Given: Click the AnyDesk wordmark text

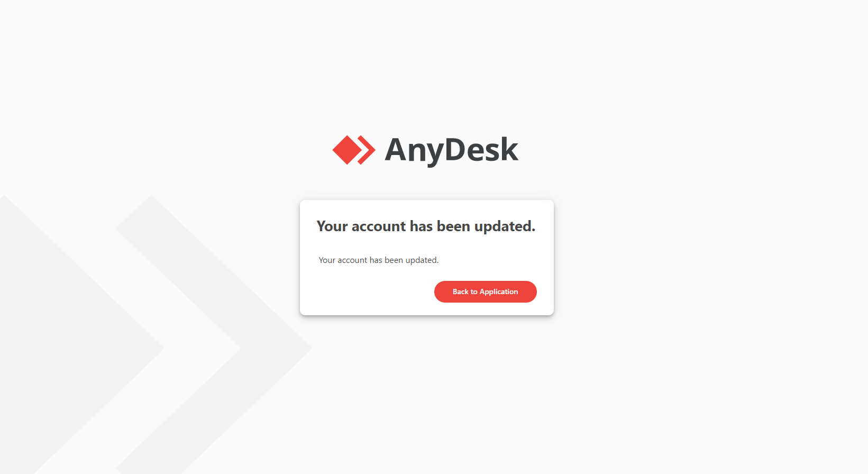Looking at the screenshot, I should 451,150.
